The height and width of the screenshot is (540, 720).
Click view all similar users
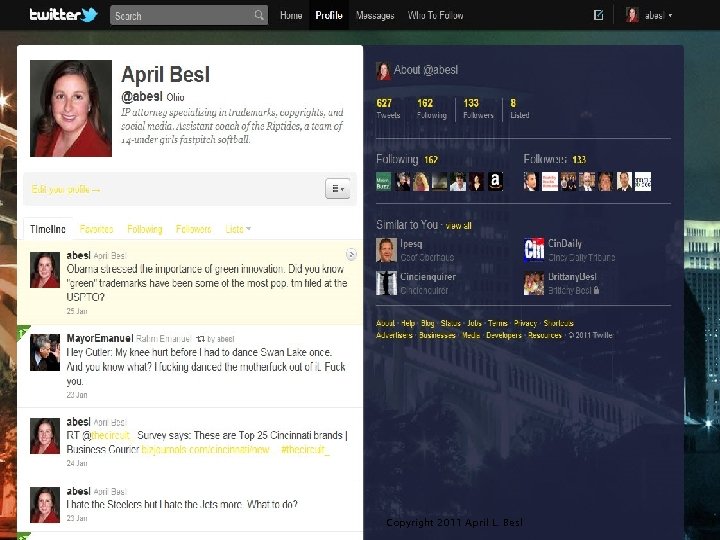(458, 225)
